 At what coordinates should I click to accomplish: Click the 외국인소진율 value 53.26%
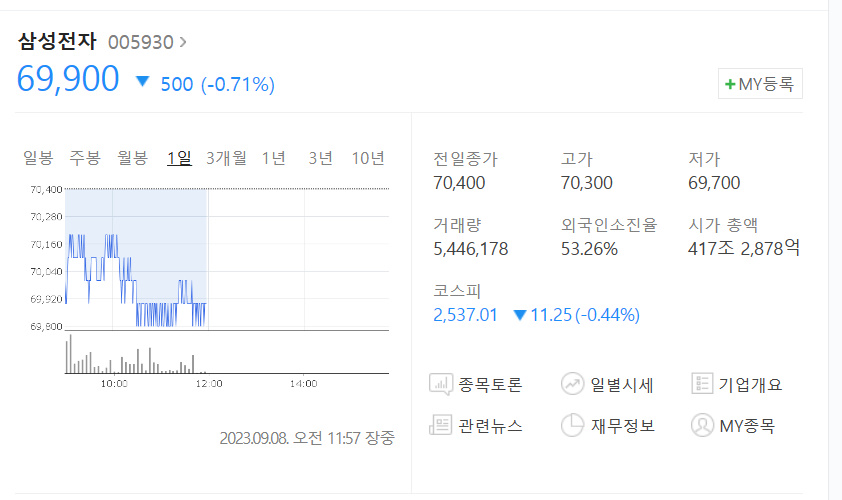click(589, 249)
